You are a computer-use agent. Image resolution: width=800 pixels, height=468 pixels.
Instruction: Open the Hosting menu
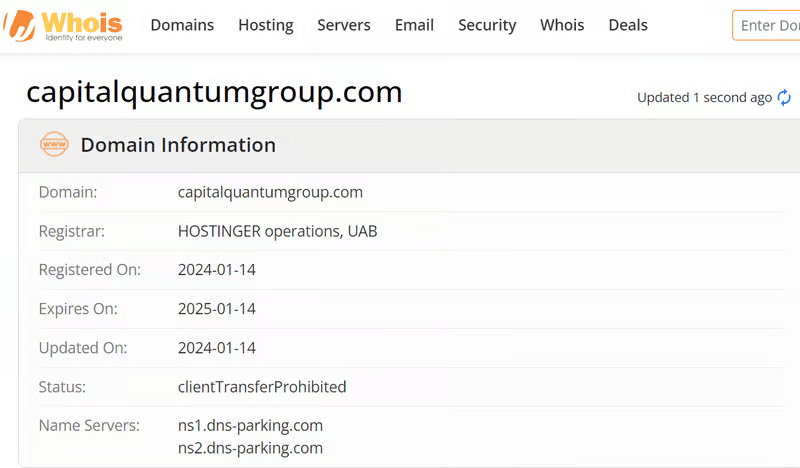coord(266,25)
